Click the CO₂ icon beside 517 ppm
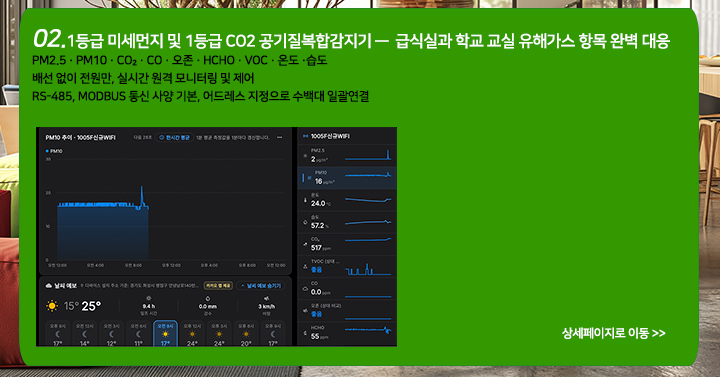The height and width of the screenshot is (377, 720). (305, 245)
